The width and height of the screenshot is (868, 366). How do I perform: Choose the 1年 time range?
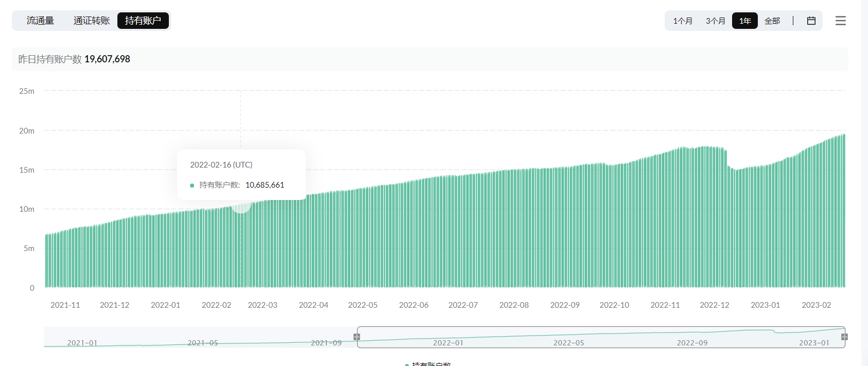pos(745,21)
